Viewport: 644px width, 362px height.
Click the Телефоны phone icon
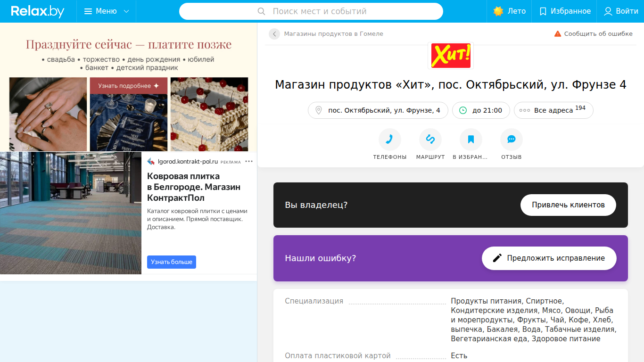tap(390, 140)
